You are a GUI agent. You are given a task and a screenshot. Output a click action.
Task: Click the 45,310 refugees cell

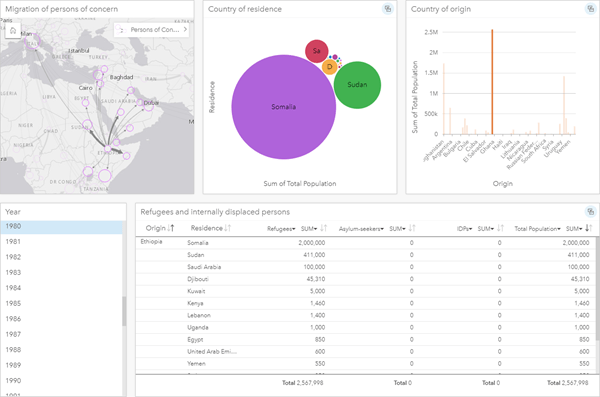(316, 279)
